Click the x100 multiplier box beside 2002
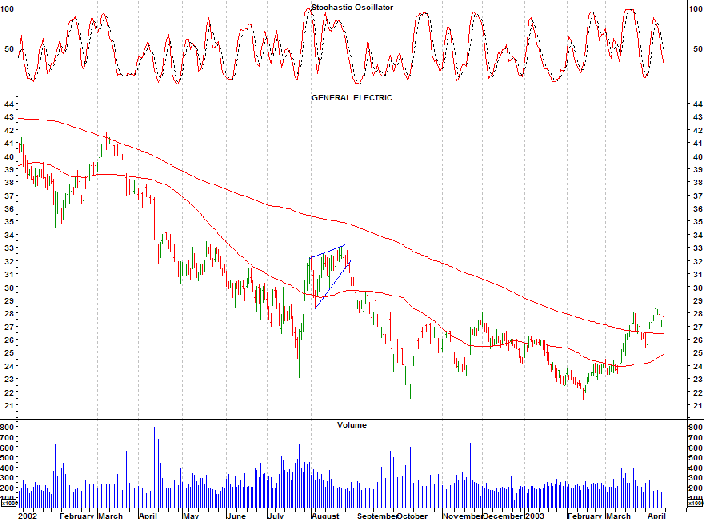This screenshot has height=520, width=704. click(9, 503)
